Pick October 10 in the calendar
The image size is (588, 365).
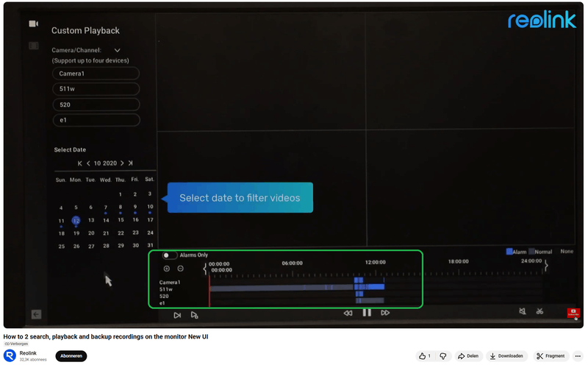point(150,207)
